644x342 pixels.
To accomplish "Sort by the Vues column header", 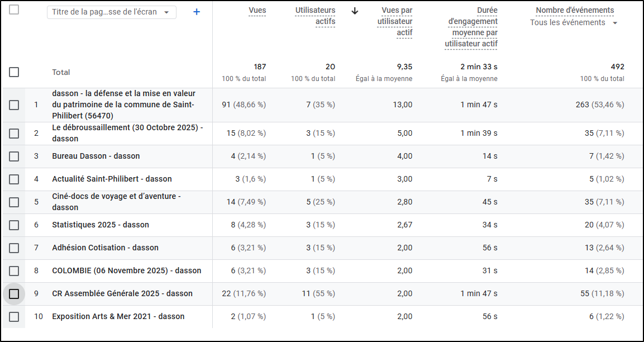I will click(x=257, y=11).
